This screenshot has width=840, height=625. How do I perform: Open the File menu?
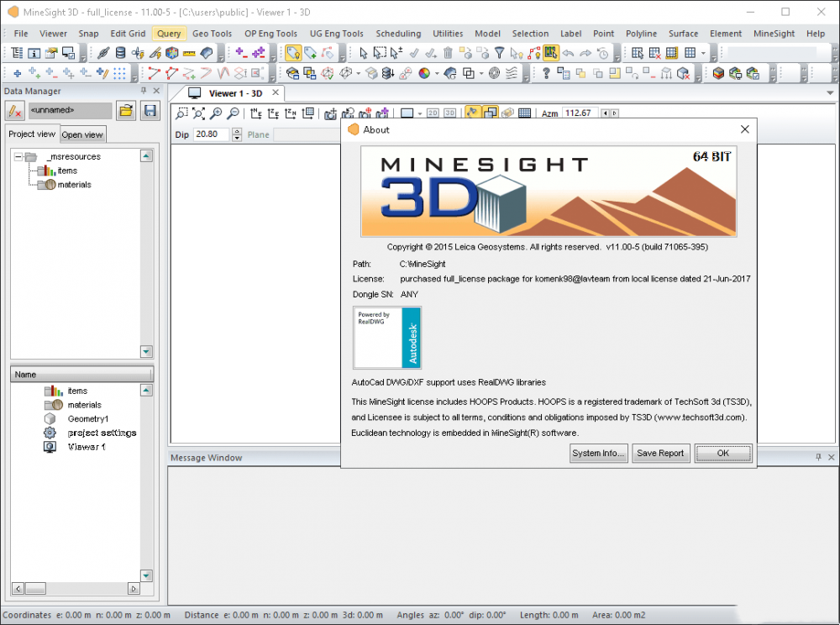point(21,34)
